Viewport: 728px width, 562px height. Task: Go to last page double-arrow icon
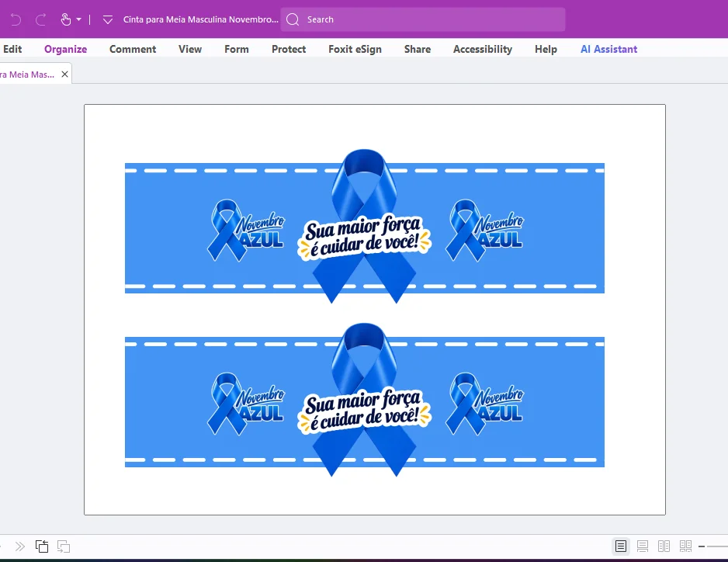19,546
